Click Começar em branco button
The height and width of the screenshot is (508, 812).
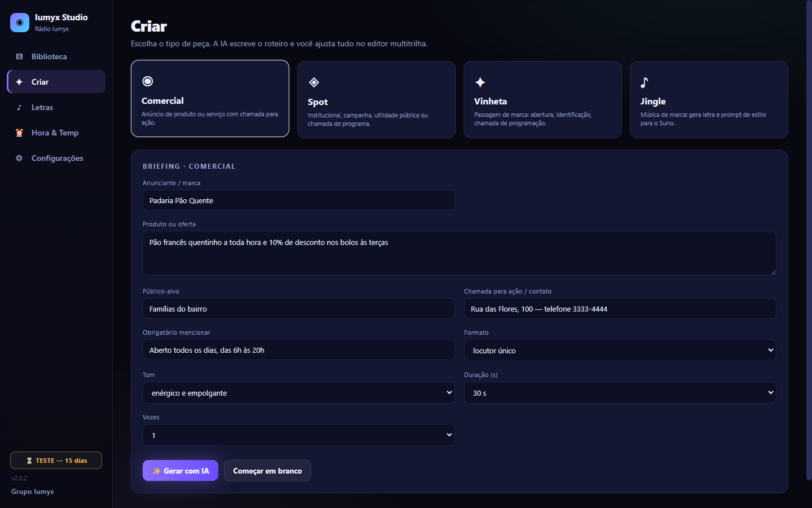coord(267,471)
